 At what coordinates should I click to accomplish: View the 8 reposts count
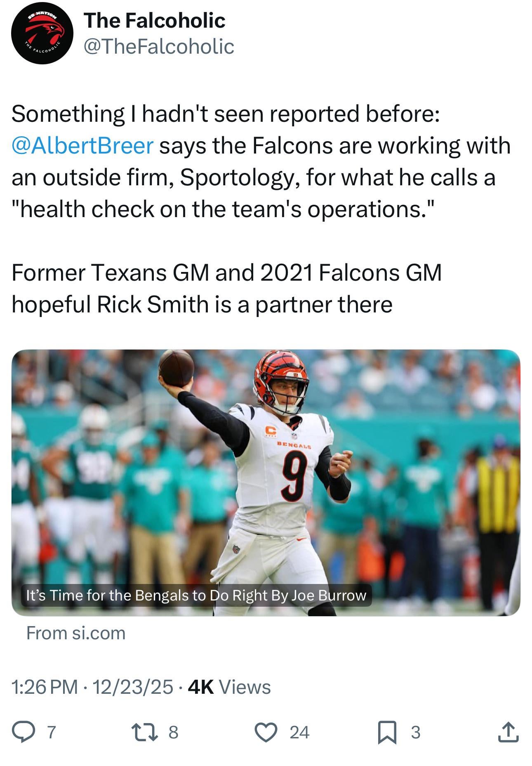pyautogui.click(x=174, y=732)
